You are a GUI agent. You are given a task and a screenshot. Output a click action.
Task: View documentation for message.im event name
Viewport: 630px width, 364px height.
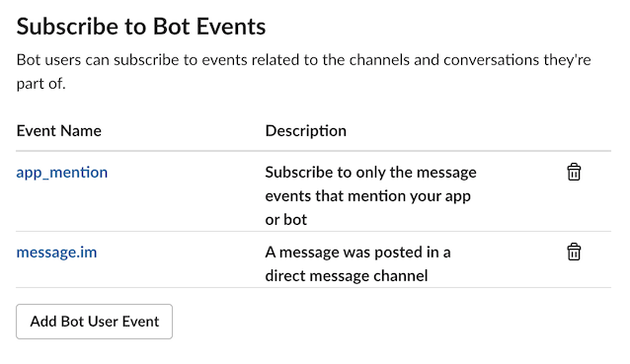click(56, 252)
